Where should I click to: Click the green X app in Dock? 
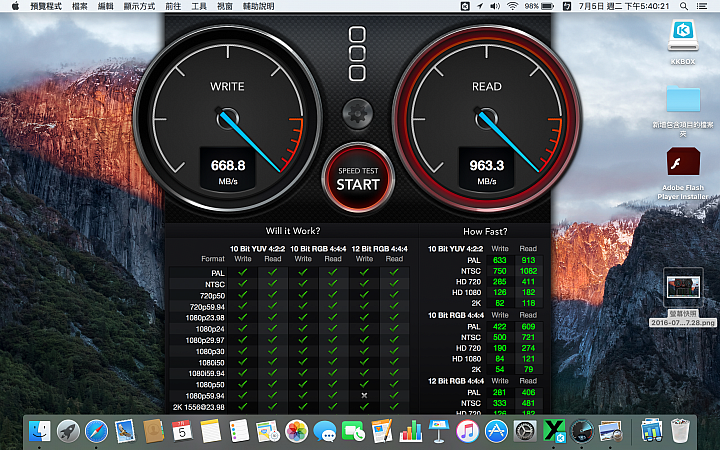pos(554,431)
